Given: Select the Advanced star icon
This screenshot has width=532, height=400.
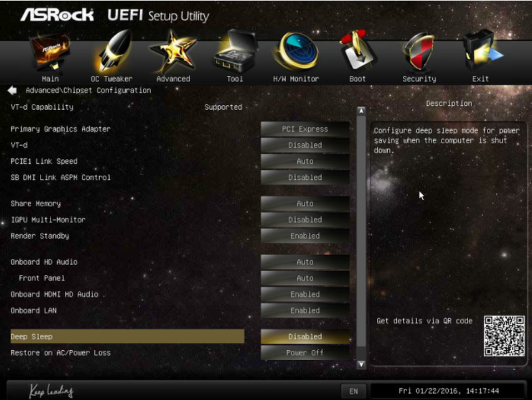Looking at the screenshot, I should [173, 52].
